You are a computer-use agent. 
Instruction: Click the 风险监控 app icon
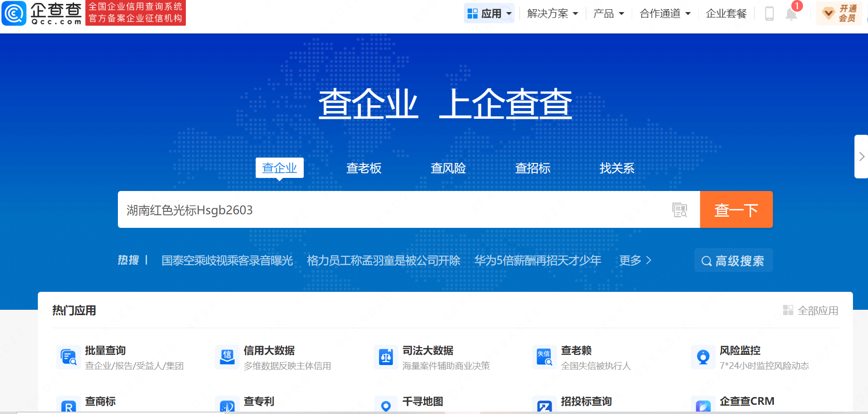click(703, 357)
